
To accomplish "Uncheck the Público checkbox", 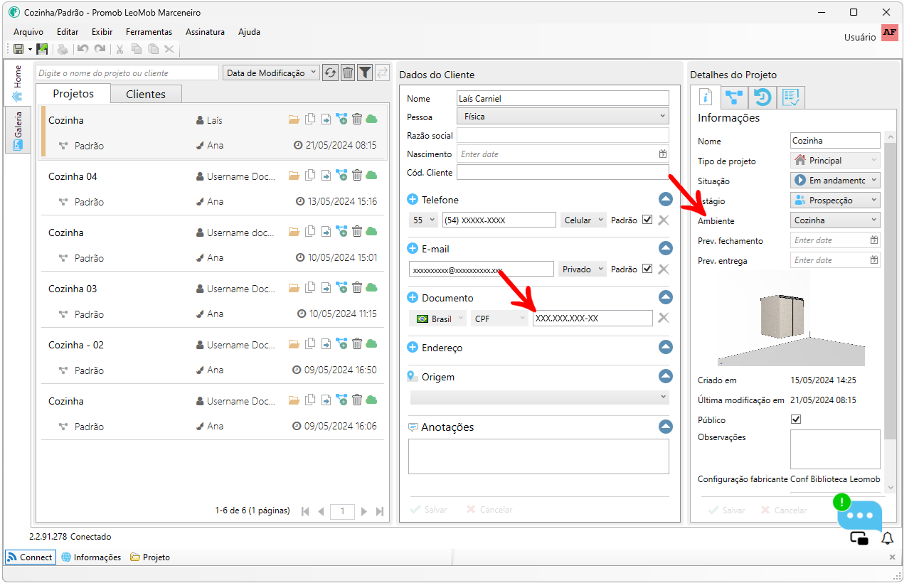I will [796, 419].
